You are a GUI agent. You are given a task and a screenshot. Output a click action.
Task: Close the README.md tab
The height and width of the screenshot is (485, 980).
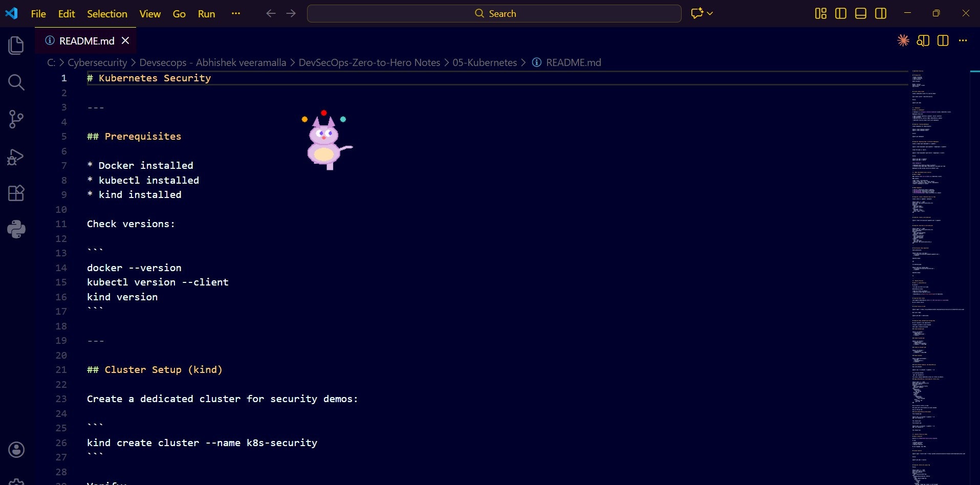(125, 40)
